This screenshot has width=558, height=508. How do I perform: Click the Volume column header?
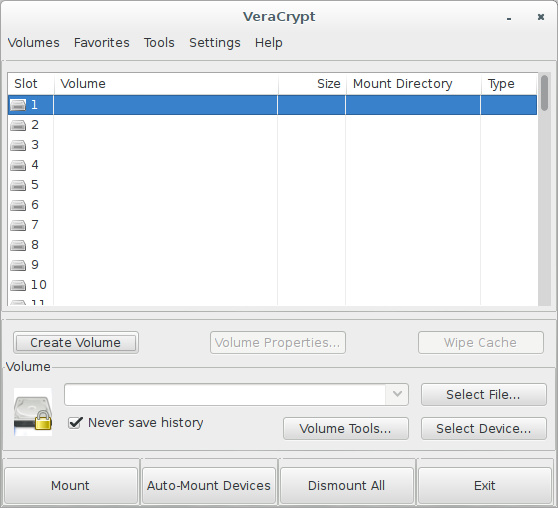coord(166,84)
